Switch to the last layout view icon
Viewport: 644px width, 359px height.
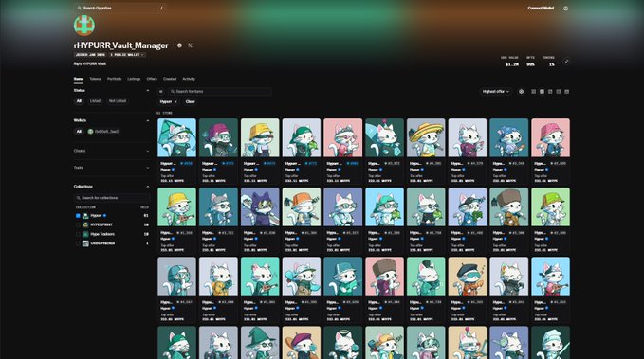tap(567, 92)
